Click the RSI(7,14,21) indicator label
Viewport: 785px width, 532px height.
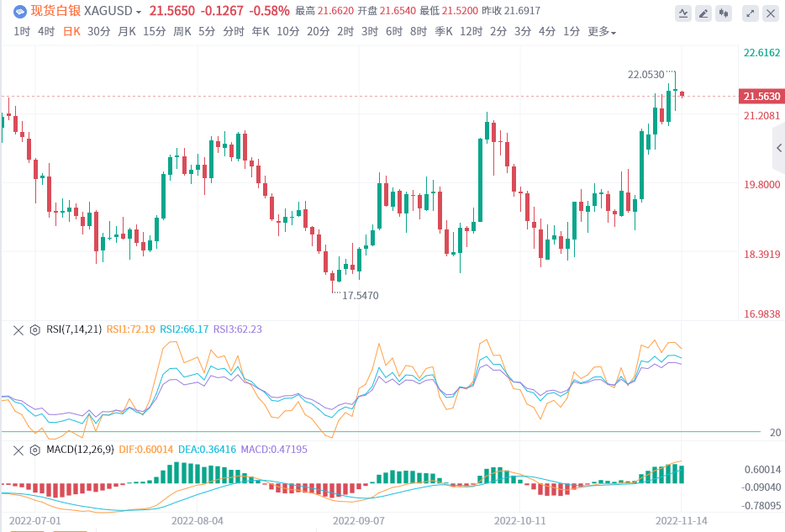coord(74,329)
